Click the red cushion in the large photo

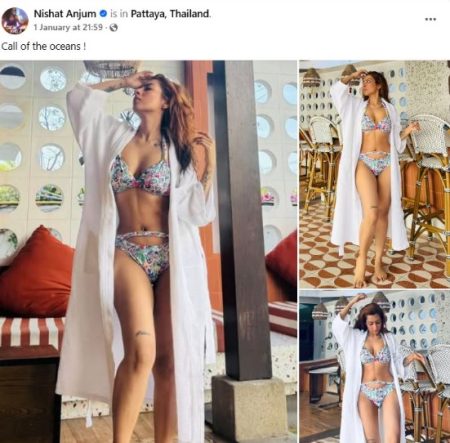tap(37, 273)
